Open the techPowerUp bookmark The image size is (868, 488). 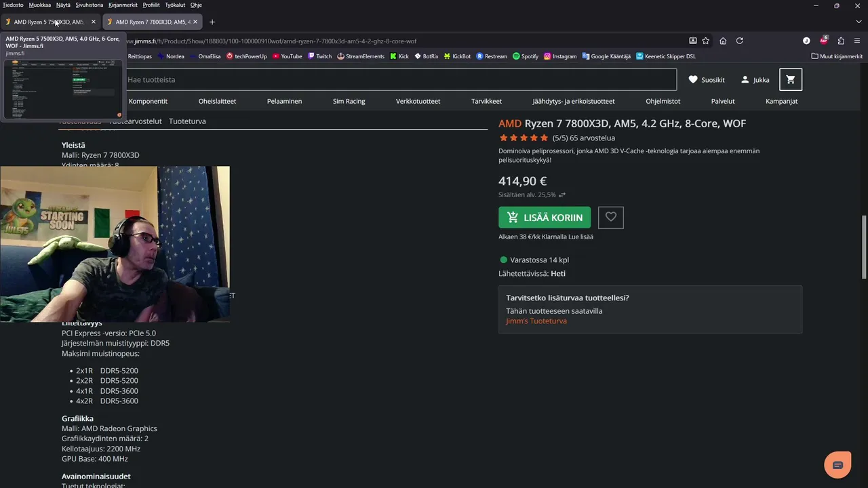pos(247,56)
